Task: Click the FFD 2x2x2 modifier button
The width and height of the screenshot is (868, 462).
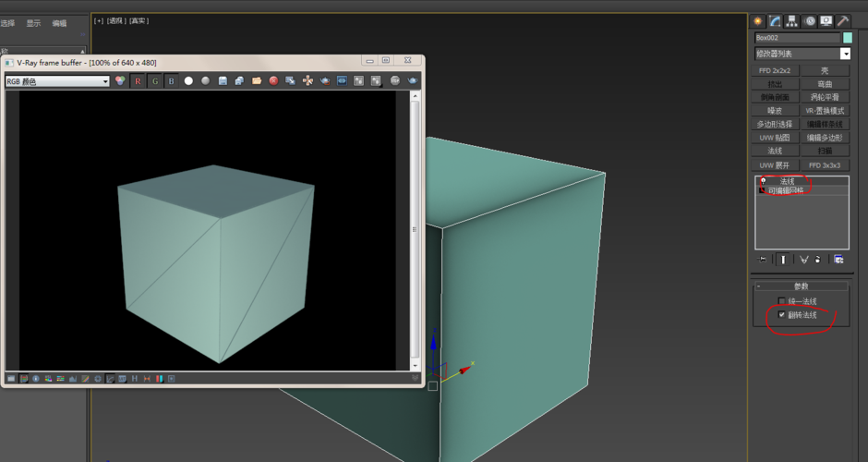Action: click(x=775, y=70)
